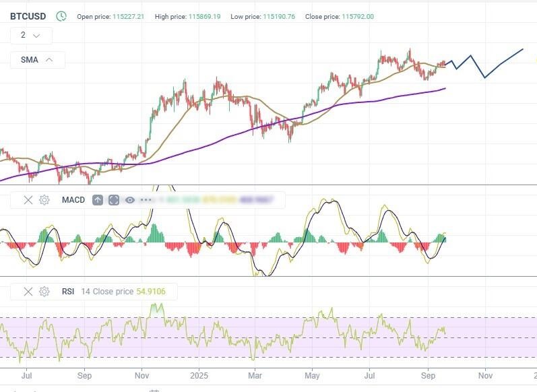Click the clock icon beside BTCUSD

(x=61, y=16)
